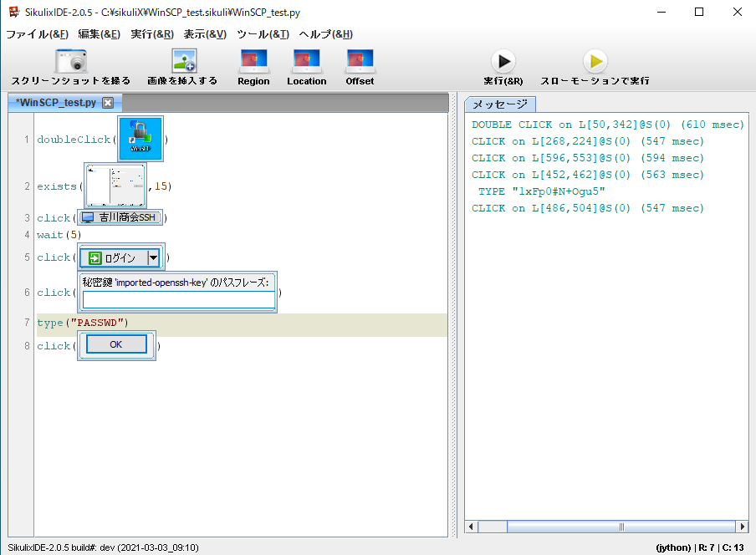Close the WinSCP_test.py tab
Viewport: 756px width, 555px height.
tap(108, 103)
